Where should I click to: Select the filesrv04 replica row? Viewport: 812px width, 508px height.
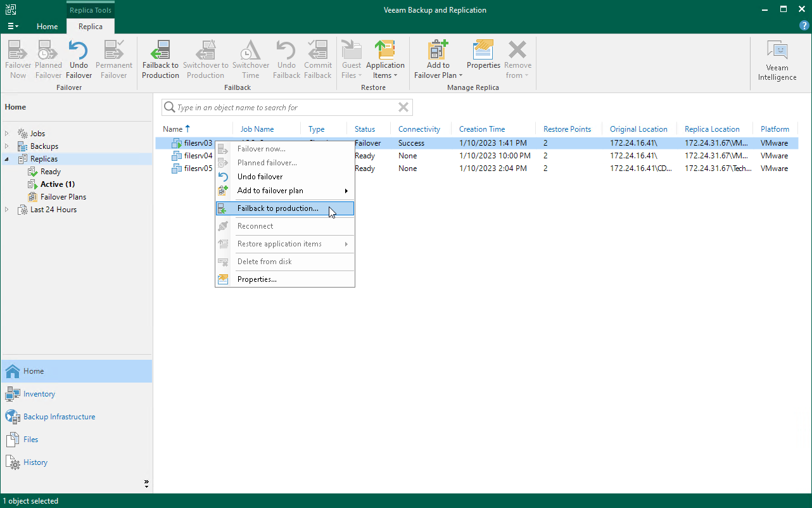click(x=477, y=156)
